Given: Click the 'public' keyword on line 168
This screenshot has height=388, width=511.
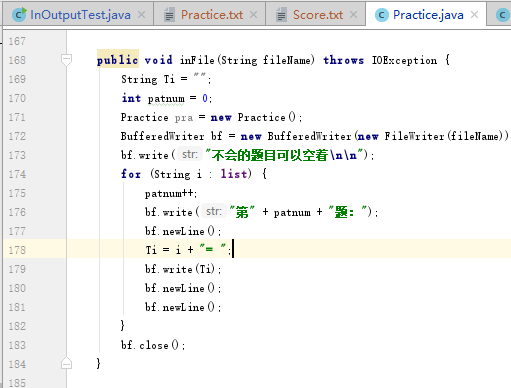Looking at the screenshot, I should coord(117,60).
